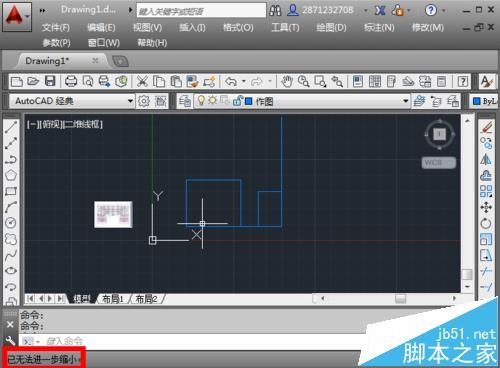Open the 工具(T) menu
This screenshot has height=368, width=500.
pos(285,27)
